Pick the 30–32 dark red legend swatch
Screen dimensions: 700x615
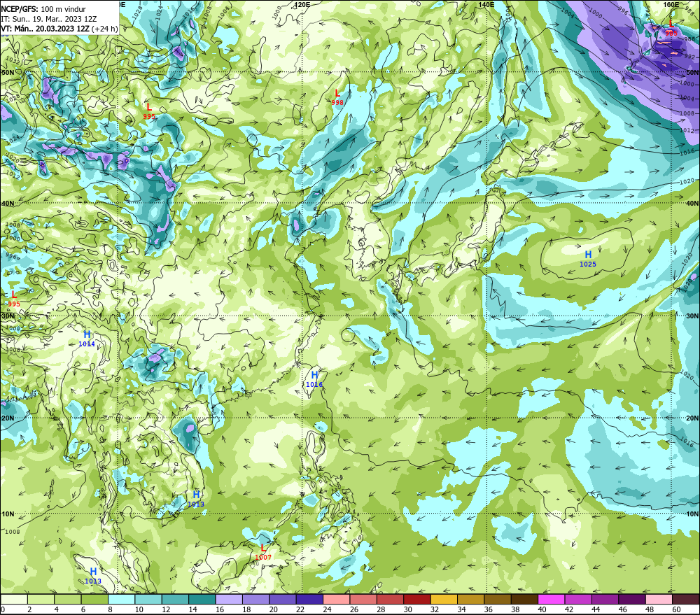(417, 599)
